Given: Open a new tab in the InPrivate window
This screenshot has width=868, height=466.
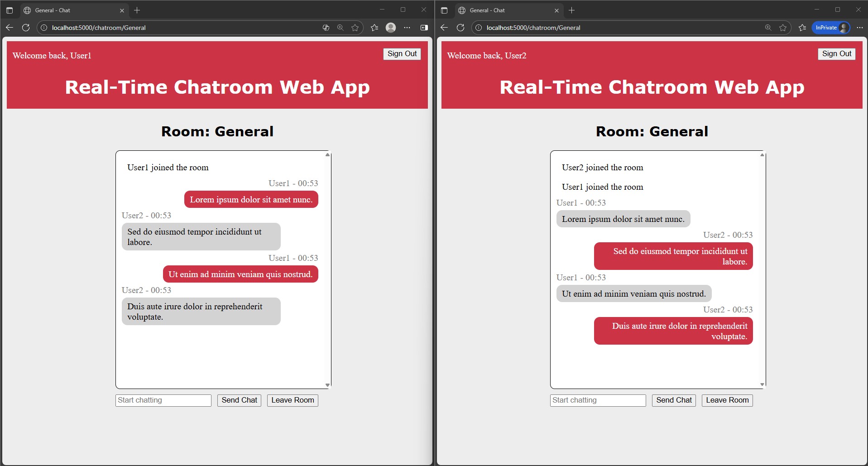Looking at the screenshot, I should click(x=572, y=10).
